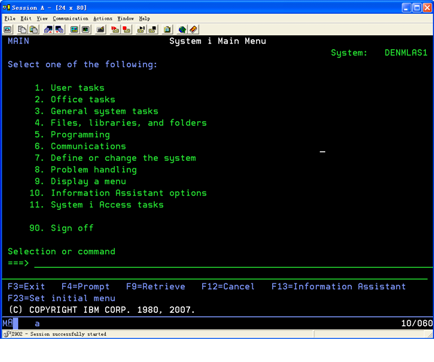Image resolution: width=434 pixels, height=362 pixels.
Task: Click the Receive file from host icon
Action: pyautogui.click(x=59, y=30)
